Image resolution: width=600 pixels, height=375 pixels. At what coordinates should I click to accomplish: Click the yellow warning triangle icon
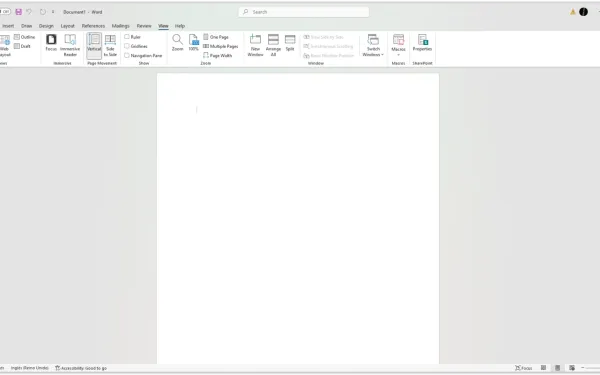pyautogui.click(x=573, y=12)
